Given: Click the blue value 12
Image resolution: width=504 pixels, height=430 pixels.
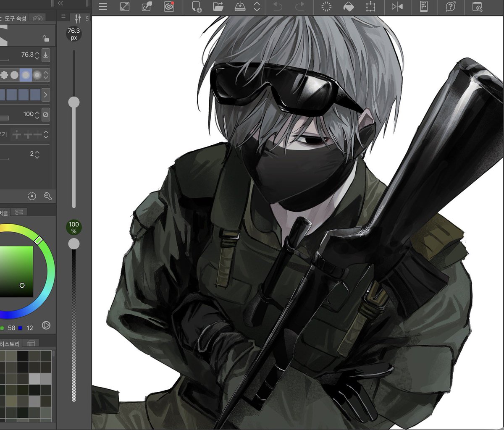Looking at the screenshot, I should (29, 328).
